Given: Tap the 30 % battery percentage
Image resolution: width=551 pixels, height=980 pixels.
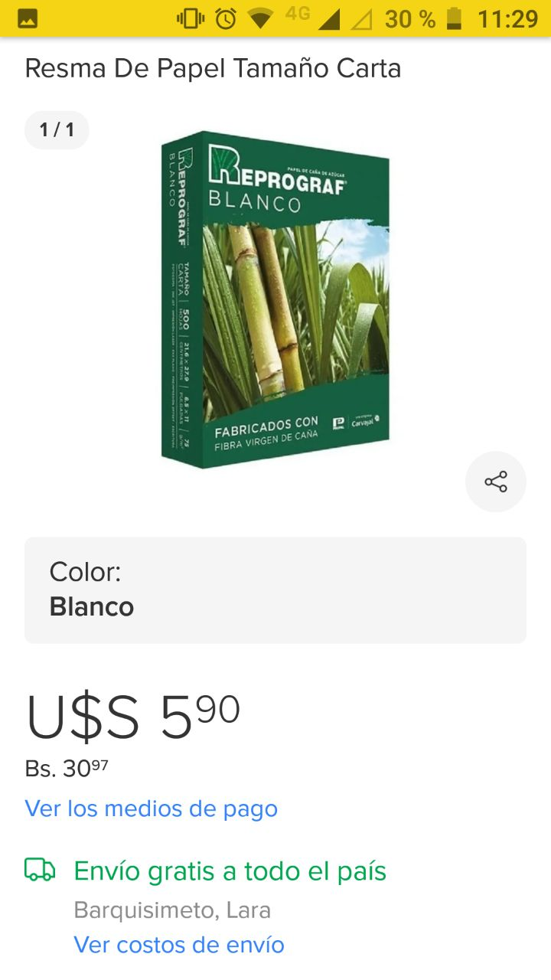Looking at the screenshot, I should click(409, 18).
